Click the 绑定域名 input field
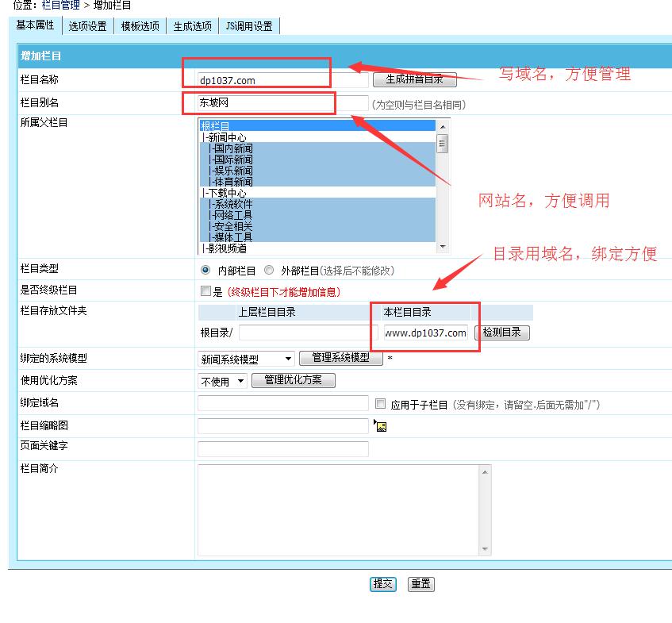Screen dimensions: 672x623 (x=283, y=403)
